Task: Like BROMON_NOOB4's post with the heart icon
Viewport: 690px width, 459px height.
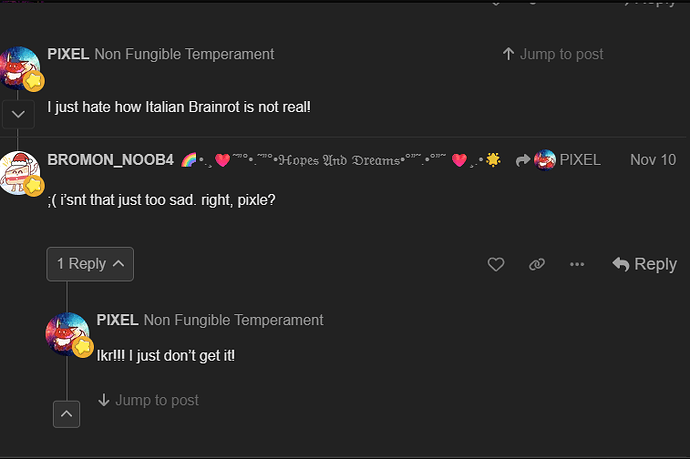Action: (496, 264)
